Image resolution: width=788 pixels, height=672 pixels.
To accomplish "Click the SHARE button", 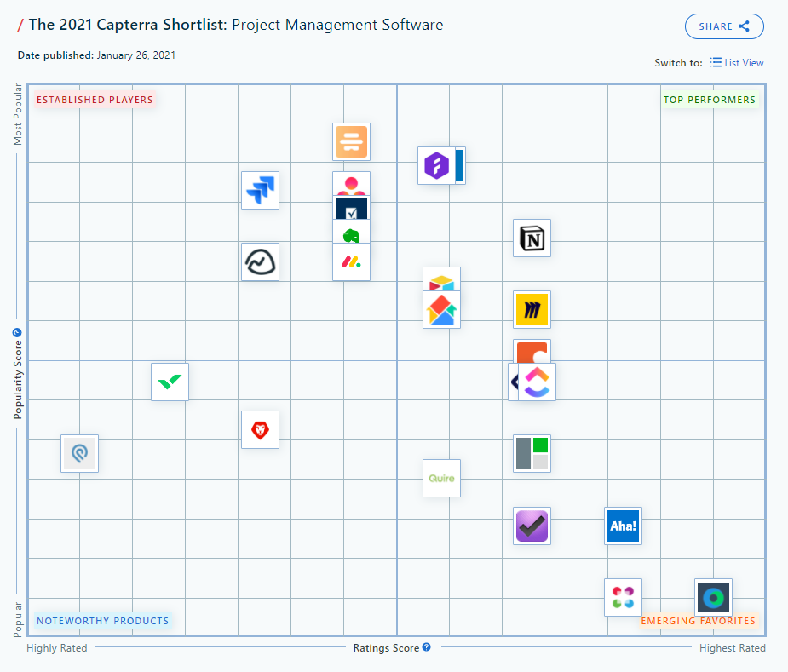I will coord(724,26).
